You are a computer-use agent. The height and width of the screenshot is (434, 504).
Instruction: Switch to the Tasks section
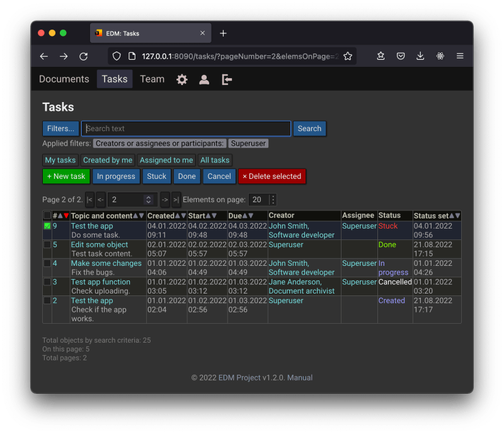click(x=115, y=79)
